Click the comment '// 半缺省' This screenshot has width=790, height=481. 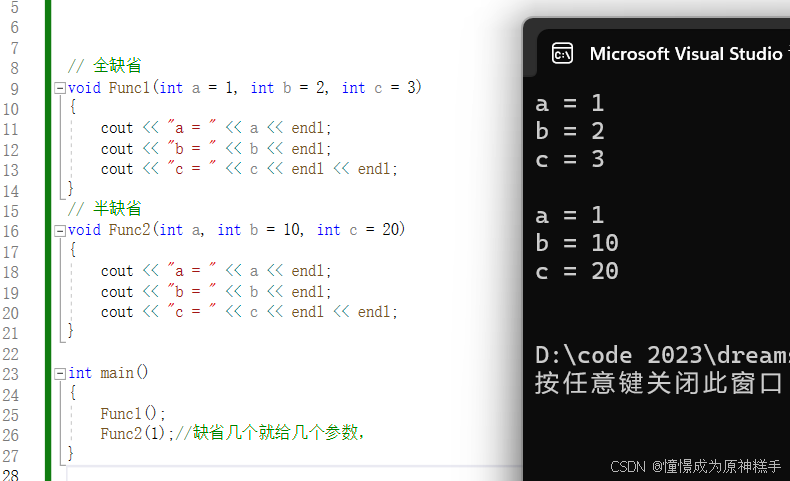click(105, 209)
